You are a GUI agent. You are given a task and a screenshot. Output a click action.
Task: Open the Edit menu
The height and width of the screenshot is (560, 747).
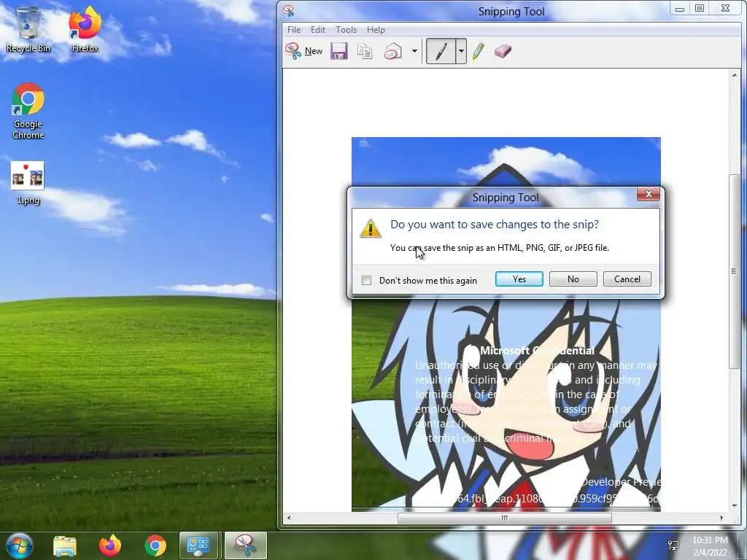coord(318,29)
